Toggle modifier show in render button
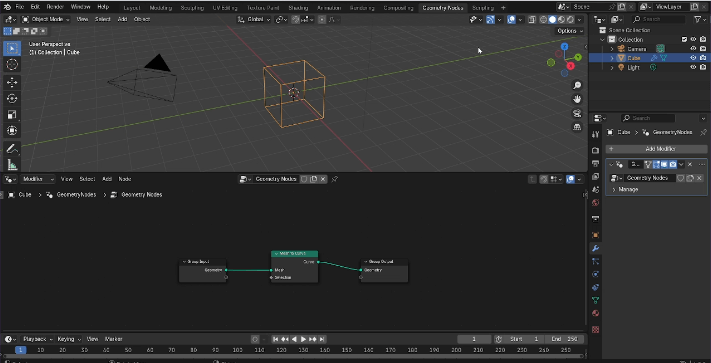This screenshot has height=363, width=711. [x=673, y=165]
